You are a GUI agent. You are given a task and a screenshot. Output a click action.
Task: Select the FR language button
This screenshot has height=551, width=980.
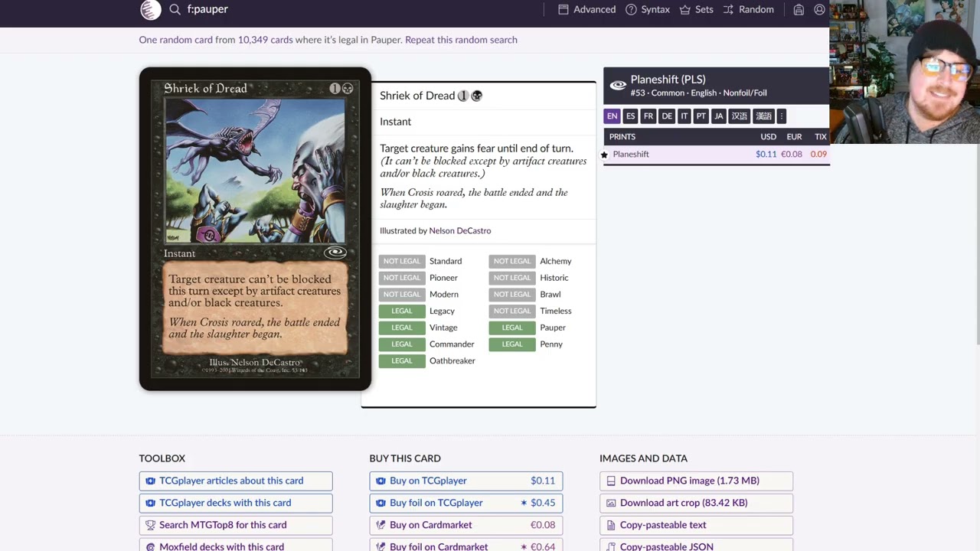pos(648,116)
